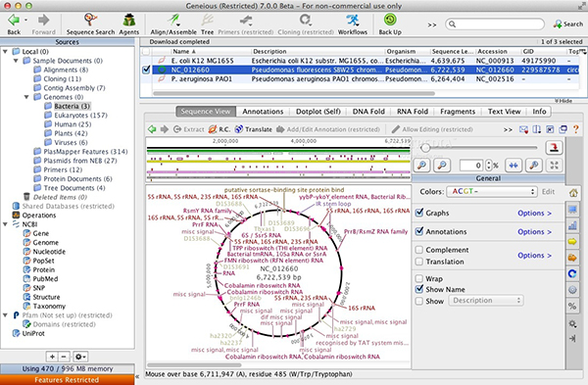
Task: Click the Align/Assemble toolbar icon
Action: [173, 20]
